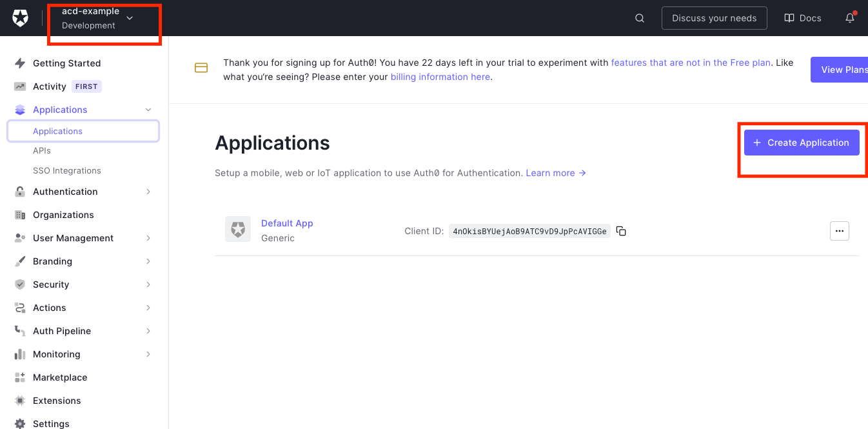Viewport: 868px width, 429px height.
Task: Click the Applications page heading
Action: tap(272, 143)
